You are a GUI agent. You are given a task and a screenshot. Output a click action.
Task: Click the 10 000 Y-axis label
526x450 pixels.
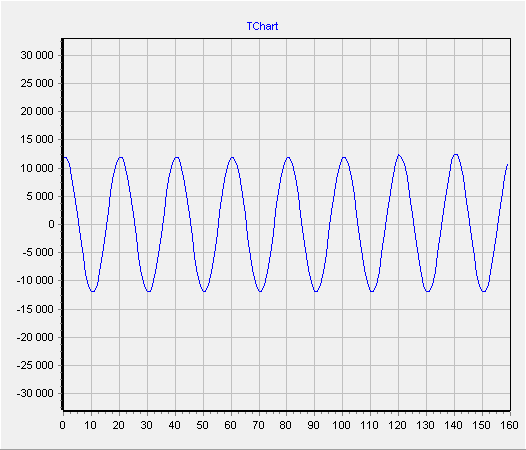tap(37, 168)
